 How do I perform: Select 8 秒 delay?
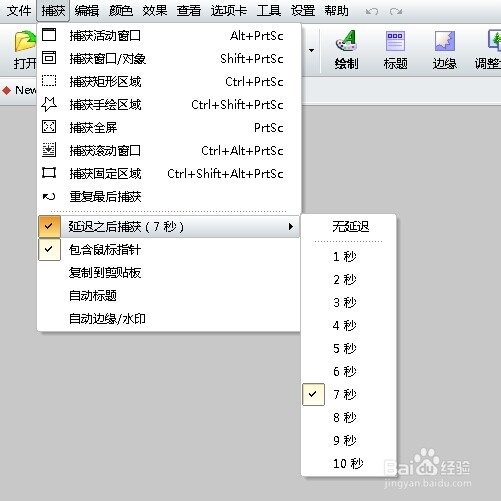click(349, 417)
